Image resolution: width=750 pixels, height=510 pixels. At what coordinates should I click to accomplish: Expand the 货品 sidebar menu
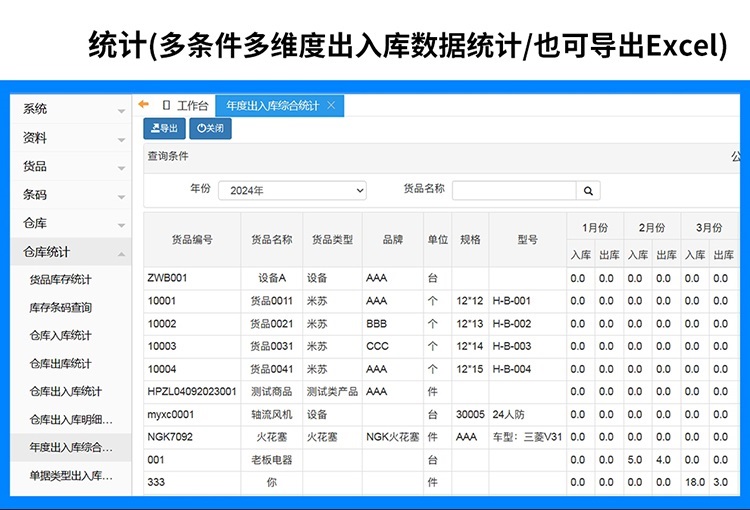(x=71, y=166)
